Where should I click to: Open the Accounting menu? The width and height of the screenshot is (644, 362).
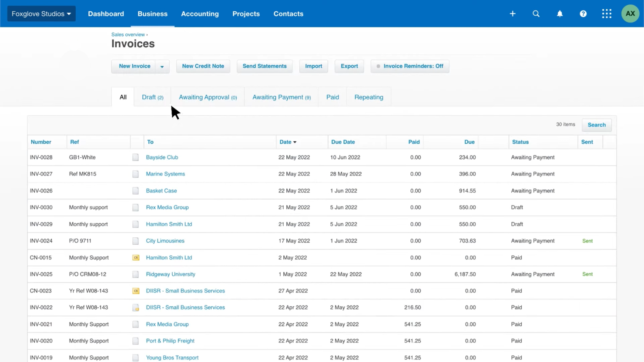200,13
